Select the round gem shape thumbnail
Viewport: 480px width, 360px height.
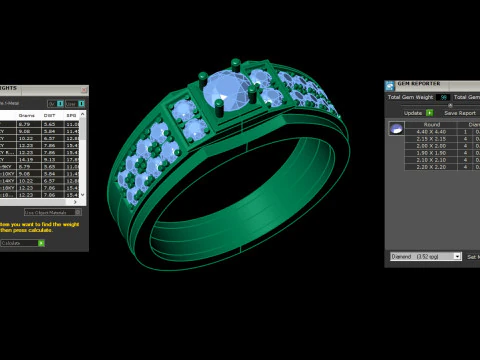point(397,128)
